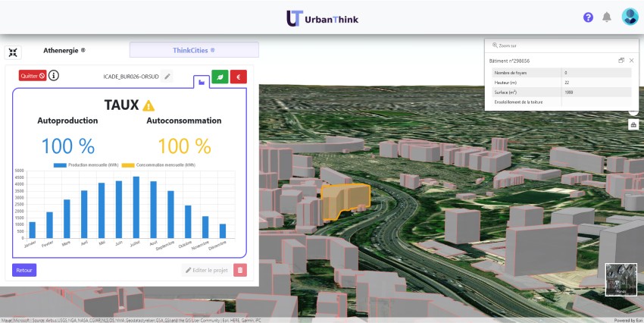Screen dimensions: 644x323
Task: Click the Autoconsommation 100 % value
Action: 184,146
